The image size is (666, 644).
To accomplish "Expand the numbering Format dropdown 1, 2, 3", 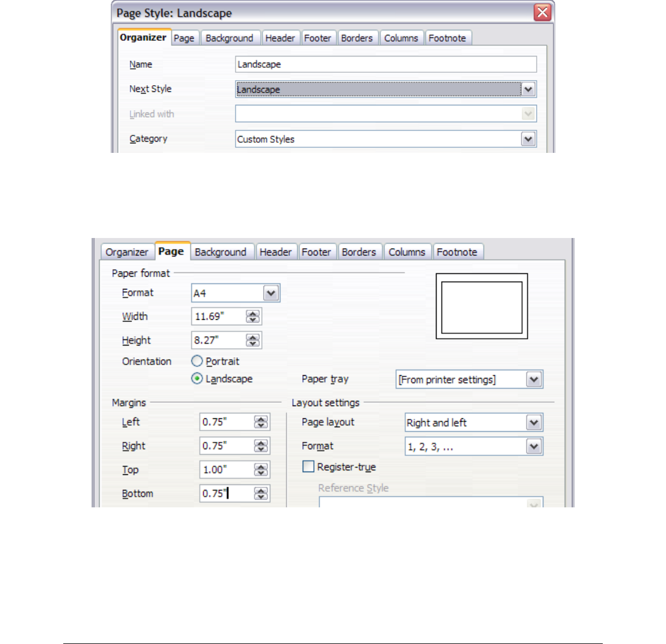I will 534,446.
